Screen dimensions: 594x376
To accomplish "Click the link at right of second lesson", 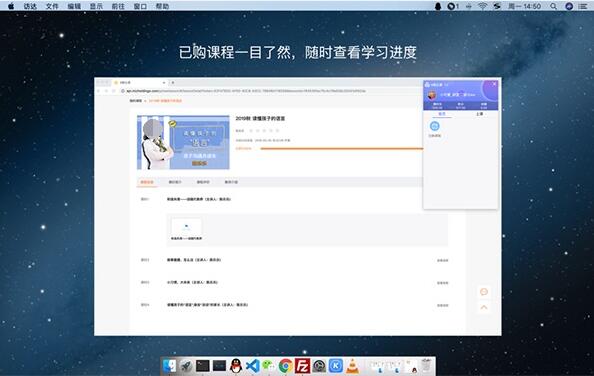I will pyautogui.click(x=442, y=261).
